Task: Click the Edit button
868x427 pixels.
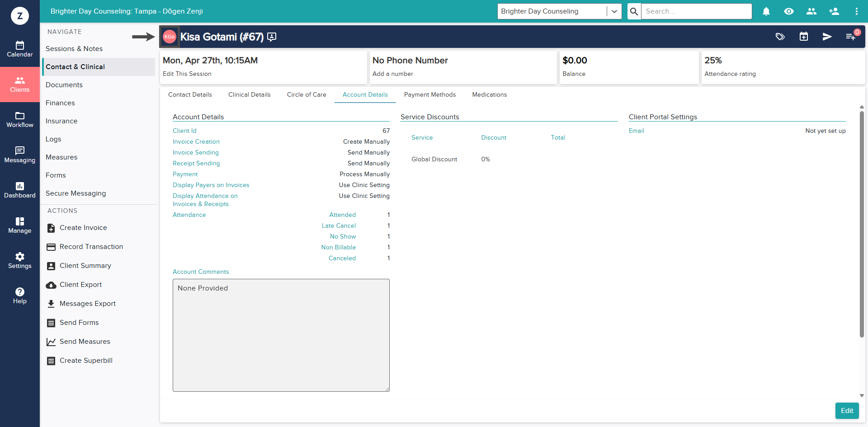Action: (x=847, y=411)
